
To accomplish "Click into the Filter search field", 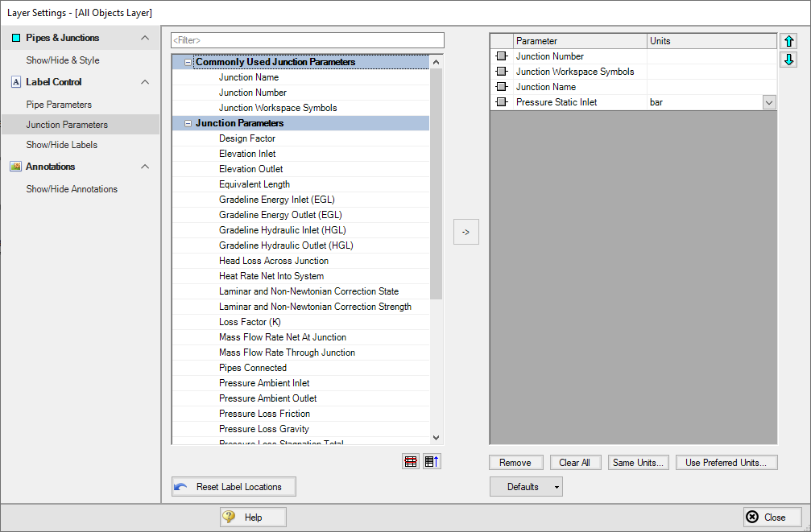I will coord(307,40).
